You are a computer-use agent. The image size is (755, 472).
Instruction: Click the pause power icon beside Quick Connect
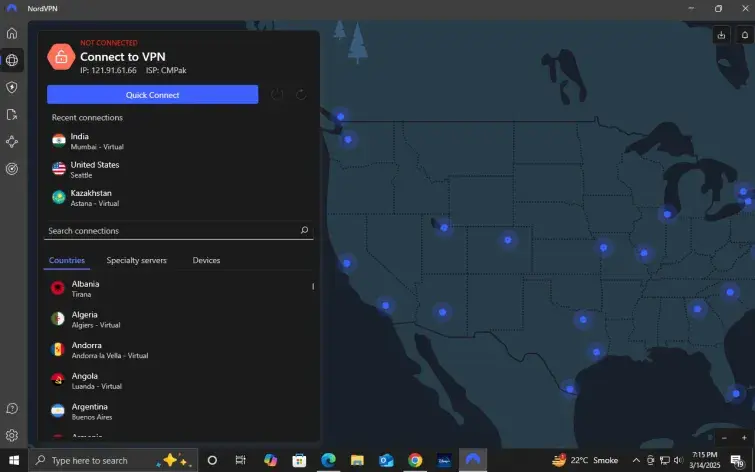pyautogui.click(x=277, y=94)
